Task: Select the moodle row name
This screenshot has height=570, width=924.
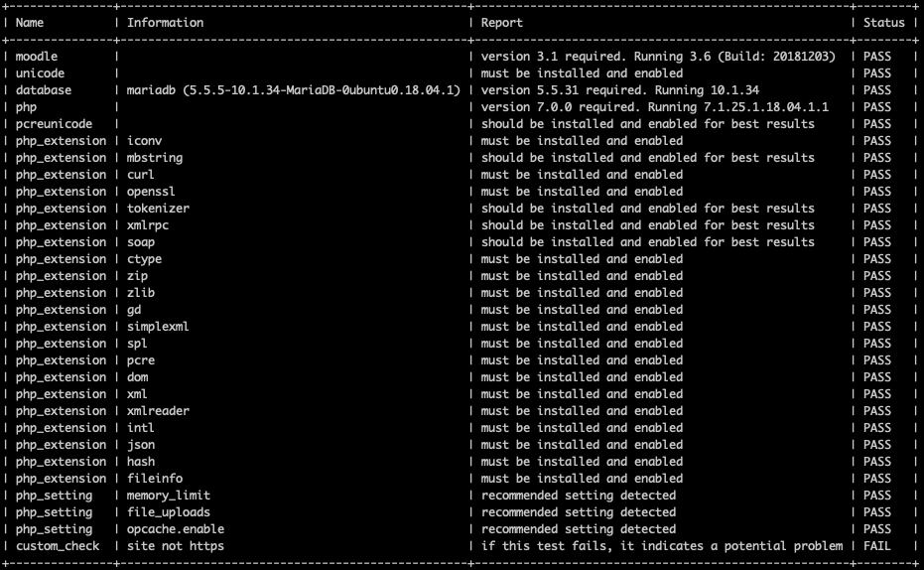Action: [x=37, y=56]
